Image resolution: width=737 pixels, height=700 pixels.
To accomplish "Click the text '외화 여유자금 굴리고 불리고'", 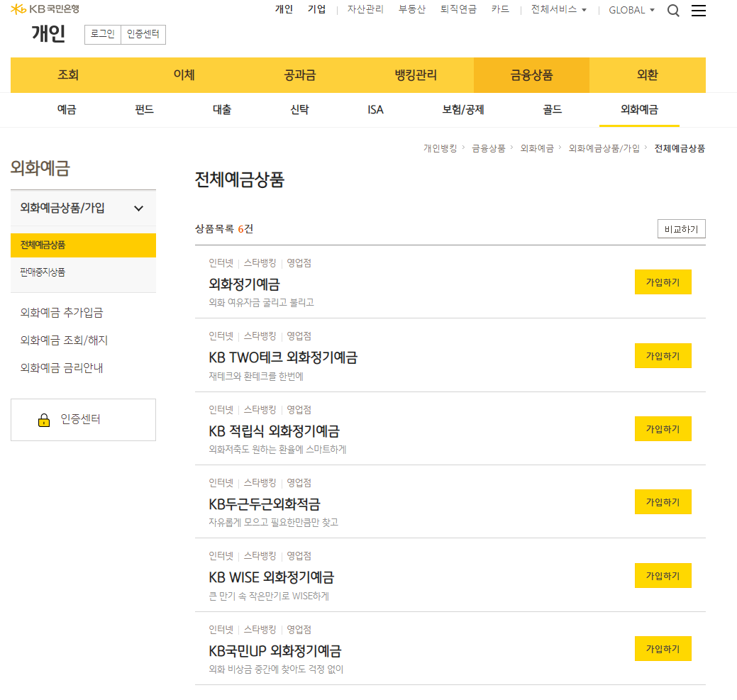I will point(261,303).
